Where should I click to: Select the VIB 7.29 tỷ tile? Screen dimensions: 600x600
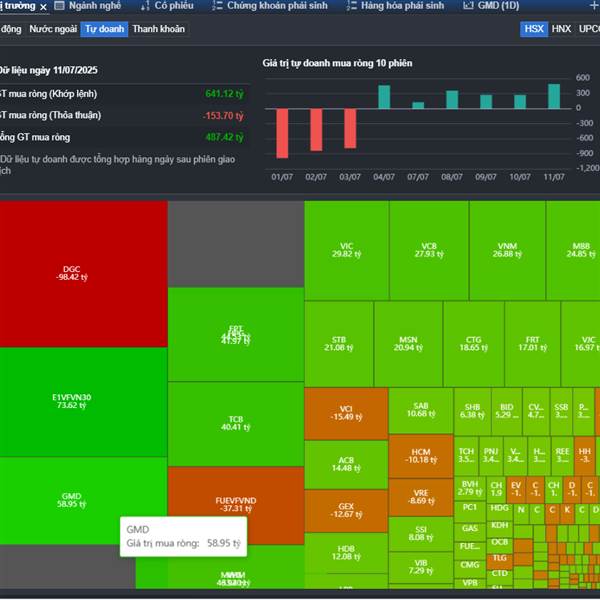pos(421,567)
